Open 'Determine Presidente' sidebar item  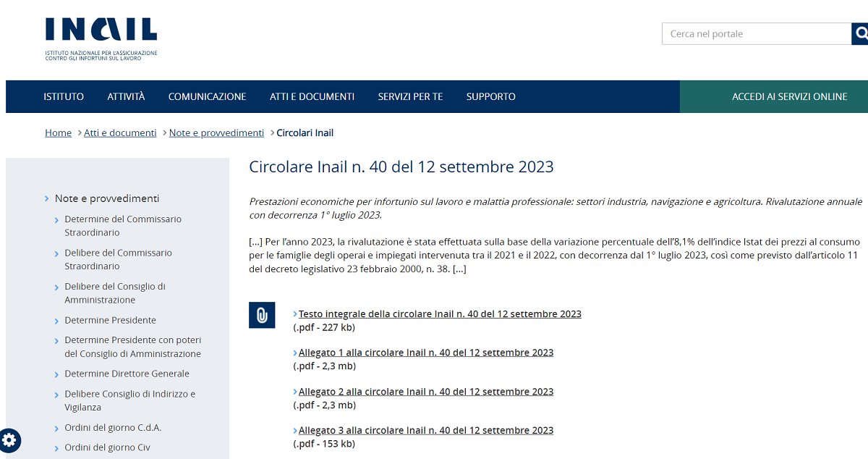click(x=110, y=320)
